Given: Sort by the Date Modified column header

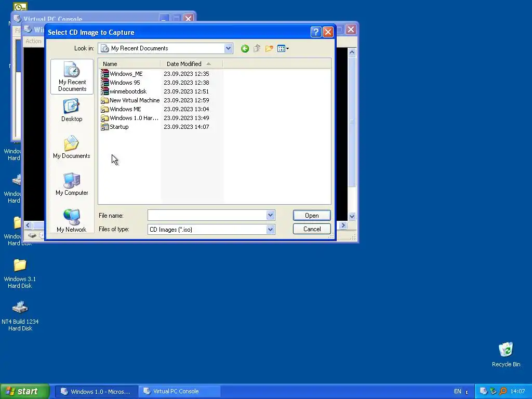Looking at the screenshot, I should (192, 64).
